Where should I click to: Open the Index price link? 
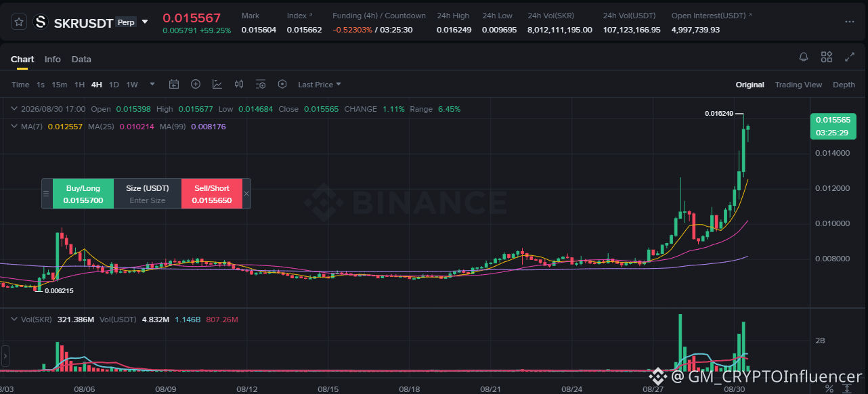300,16
